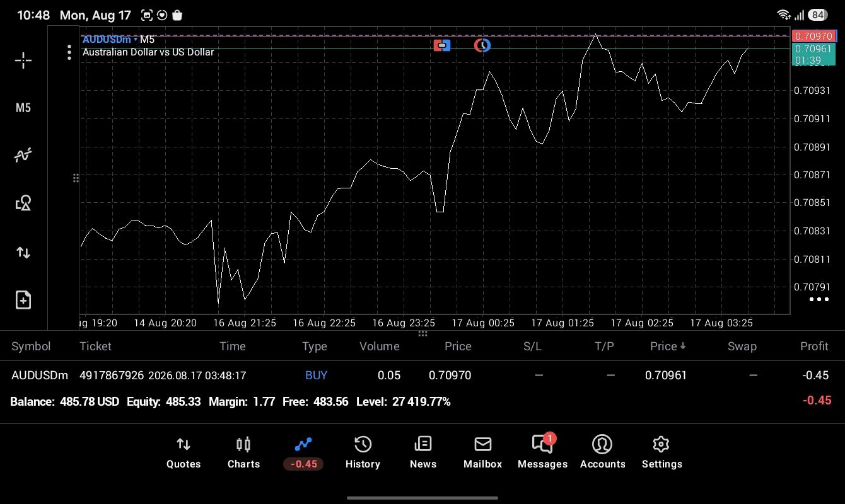Image resolution: width=845 pixels, height=504 pixels.
Task: Expand the AUDUSDm symbol dropdown arrow
Action: (x=136, y=40)
